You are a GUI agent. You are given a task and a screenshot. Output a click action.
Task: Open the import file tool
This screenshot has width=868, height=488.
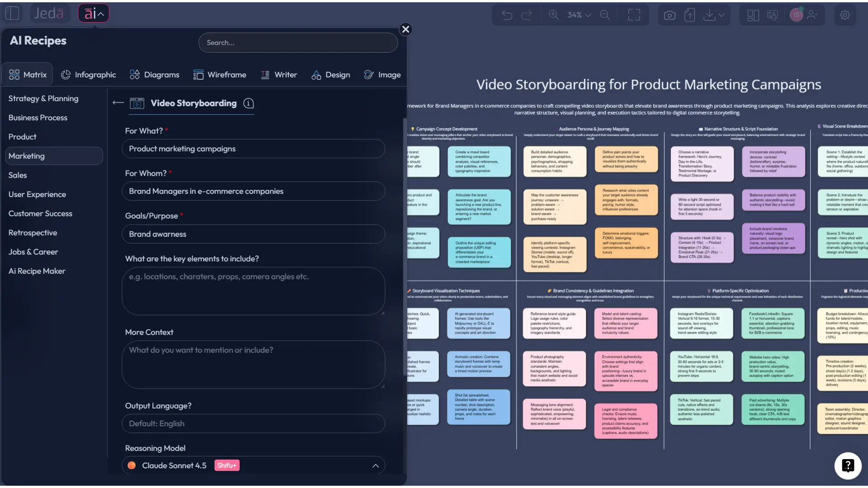click(690, 15)
